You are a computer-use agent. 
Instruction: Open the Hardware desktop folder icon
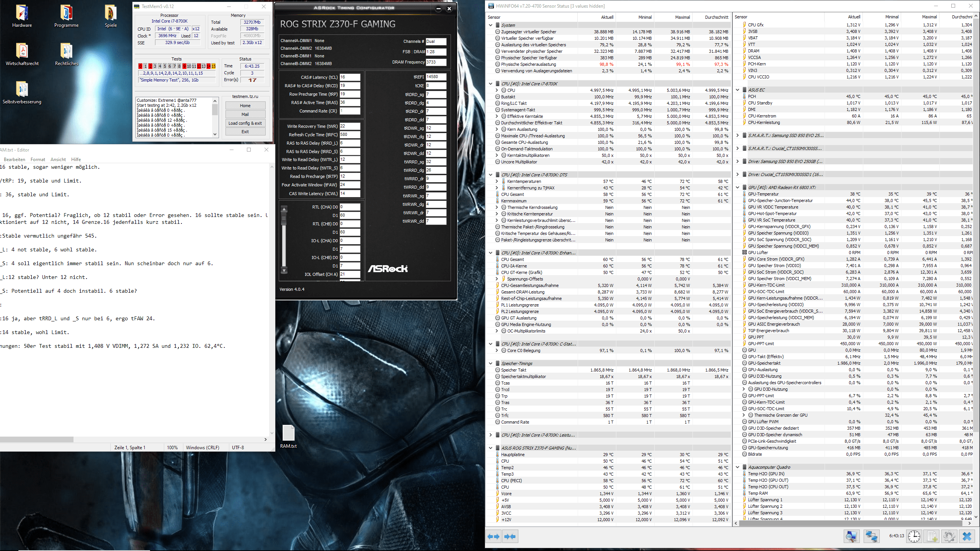(x=22, y=16)
